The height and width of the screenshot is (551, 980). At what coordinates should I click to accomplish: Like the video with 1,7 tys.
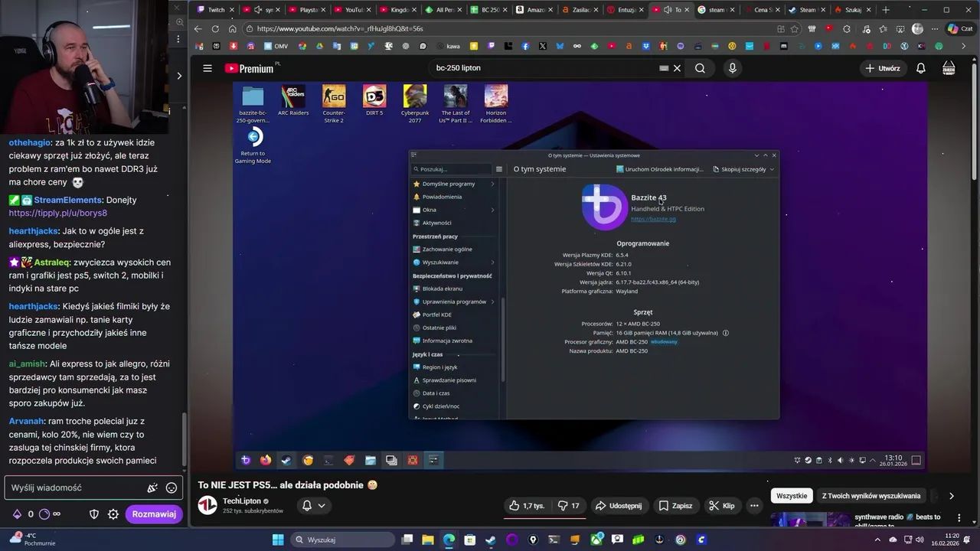(x=528, y=506)
